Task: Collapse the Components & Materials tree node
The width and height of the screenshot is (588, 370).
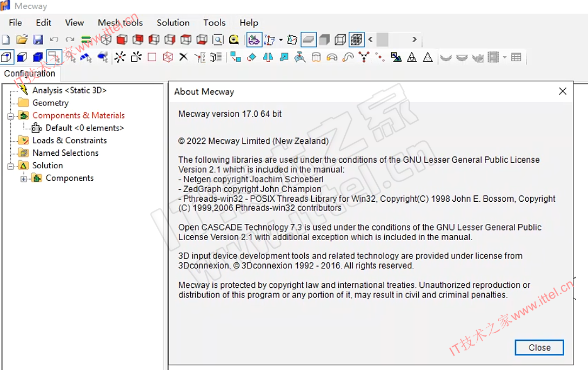Action: [x=10, y=116]
